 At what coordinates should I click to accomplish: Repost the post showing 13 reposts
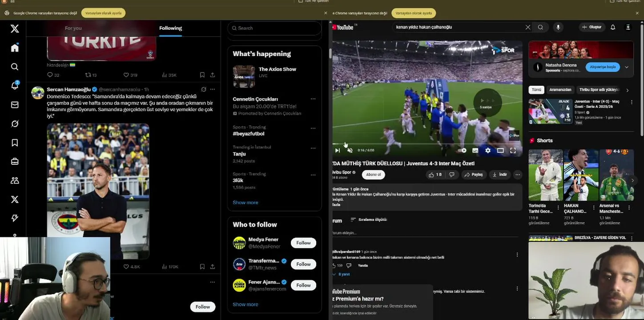click(x=88, y=75)
